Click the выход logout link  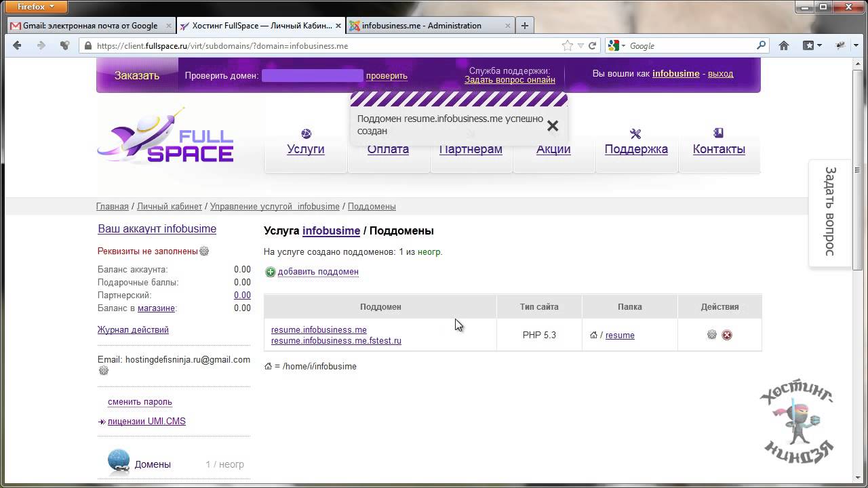click(721, 73)
